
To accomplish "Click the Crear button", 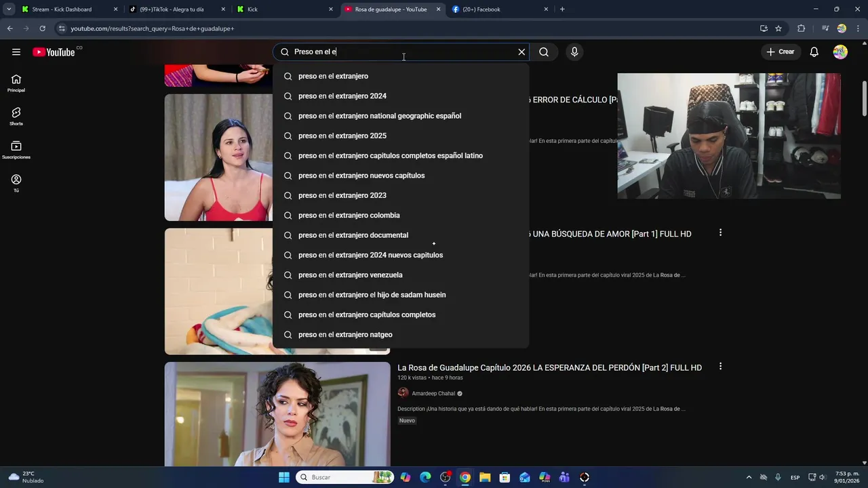I will [781, 52].
